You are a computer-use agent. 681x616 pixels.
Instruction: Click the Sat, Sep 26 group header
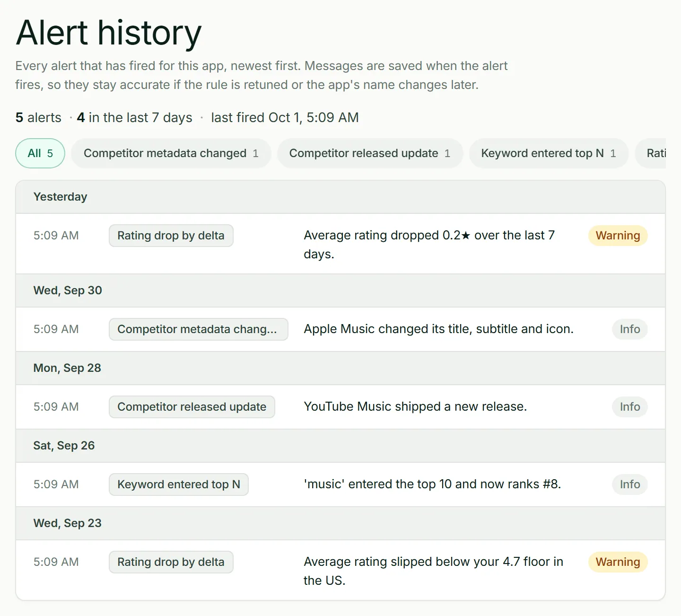click(340, 446)
